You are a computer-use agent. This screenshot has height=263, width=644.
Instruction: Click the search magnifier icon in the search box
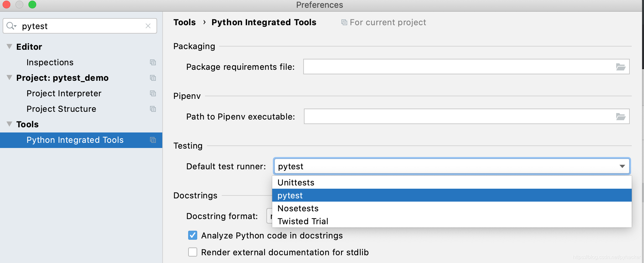tap(11, 26)
